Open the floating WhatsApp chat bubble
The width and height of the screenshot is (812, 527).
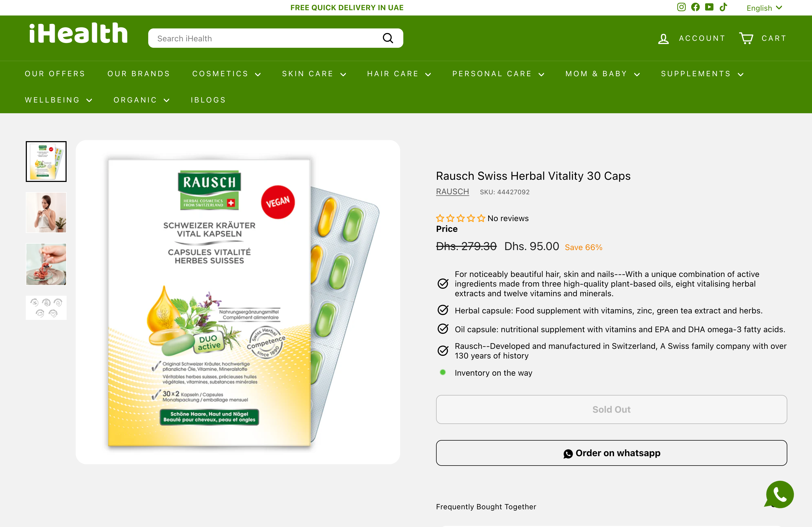point(779,494)
